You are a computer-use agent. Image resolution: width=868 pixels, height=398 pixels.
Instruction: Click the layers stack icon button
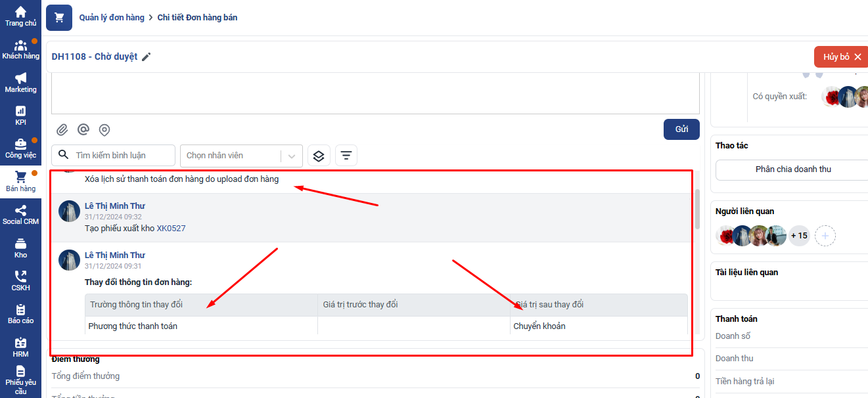tap(319, 156)
